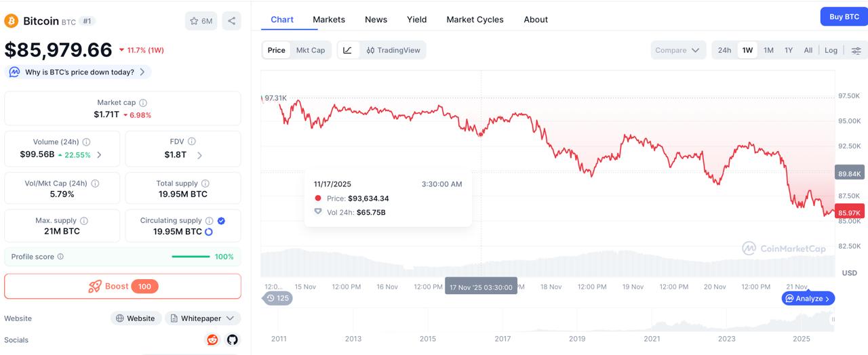Click the share icon next to Bitcoin
This screenshot has width=868, height=355.
[x=231, y=21]
